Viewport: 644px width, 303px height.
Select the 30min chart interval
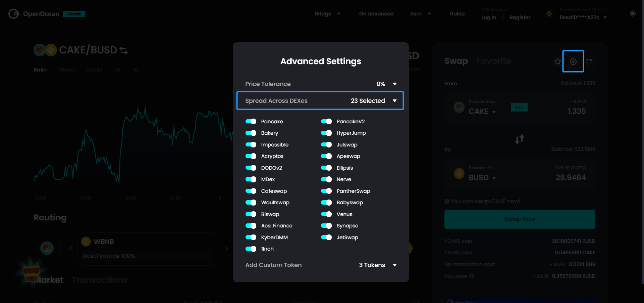pos(94,70)
